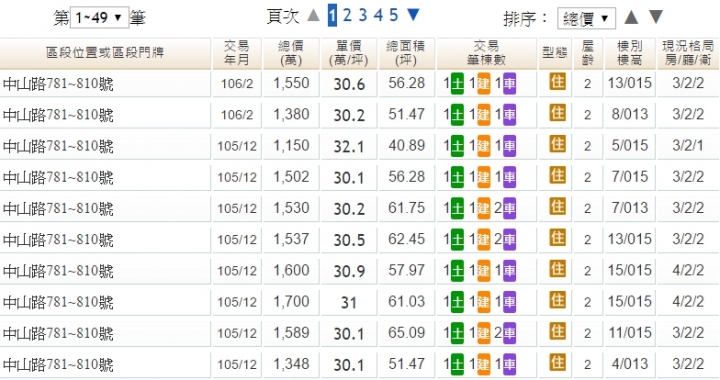Click total price 1,530
Screen dimensions: 720x380
pos(291,208)
